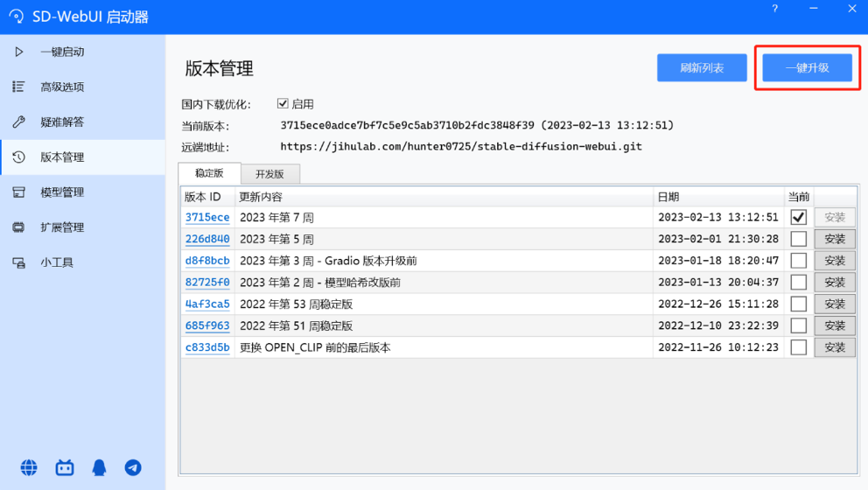Screen dimensions: 868x490
Task: Install version 4af3ca5
Action: coord(835,304)
